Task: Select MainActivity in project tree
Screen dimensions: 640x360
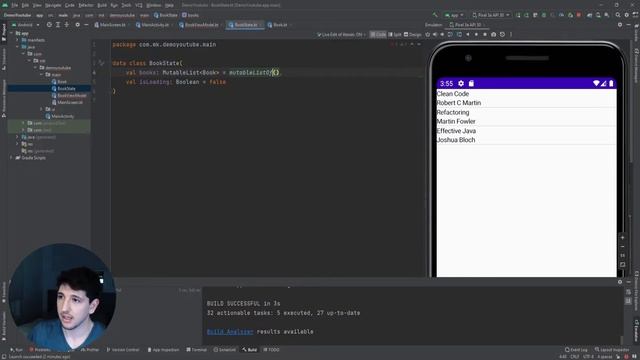Action: [x=60, y=116]
